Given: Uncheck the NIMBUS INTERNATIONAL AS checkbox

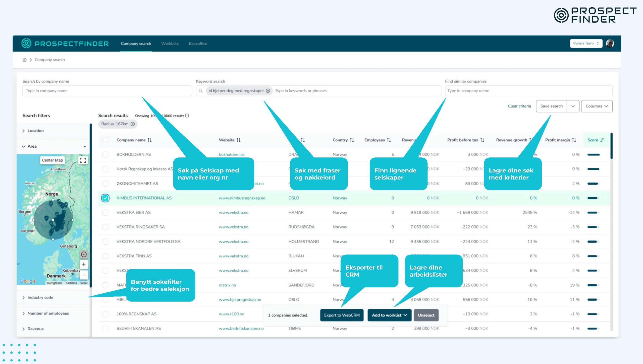Looking at the screenshot, I should pyautogui.click(x=105, y=198).
